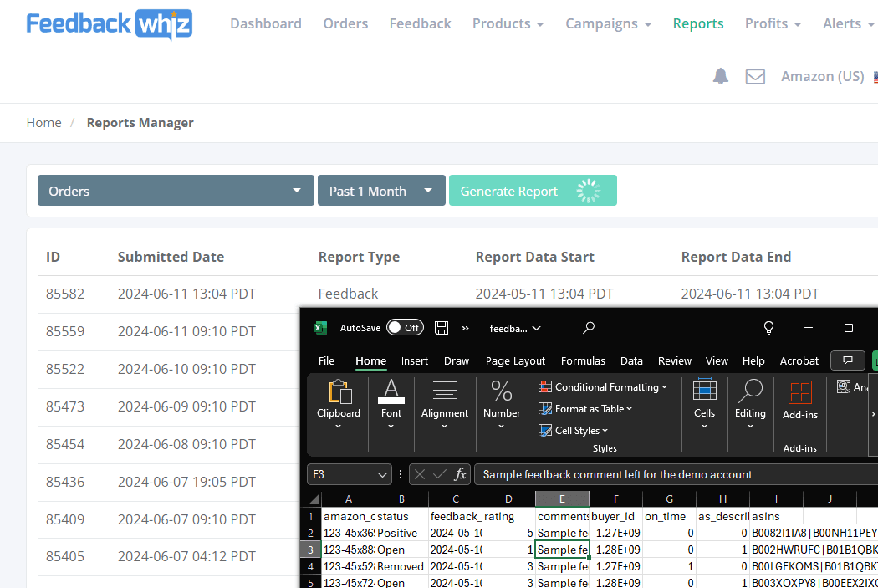Go to the Feedback page in navbar
The height and width of the screenshot is (588, 878).
pyautogui.click(x=420, y=23)
